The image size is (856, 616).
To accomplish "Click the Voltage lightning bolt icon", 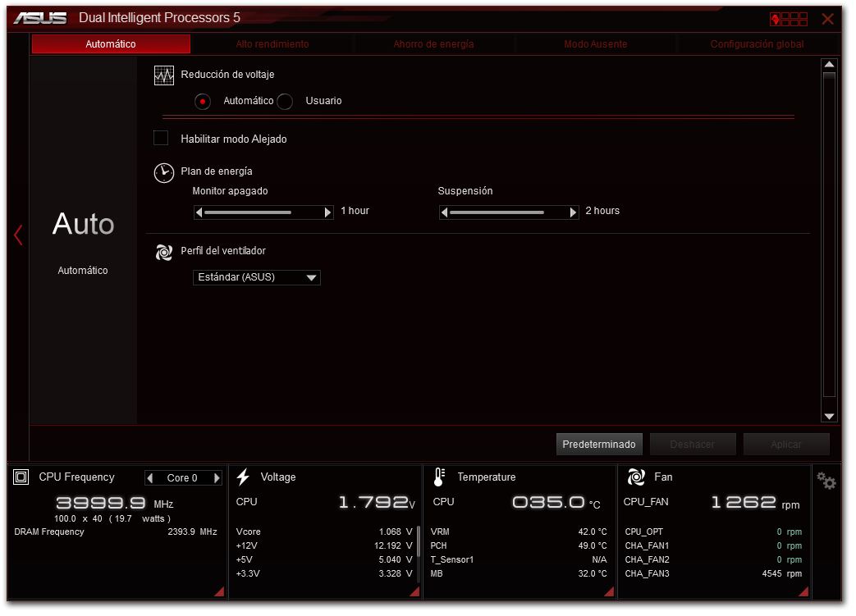I will 243,477.
